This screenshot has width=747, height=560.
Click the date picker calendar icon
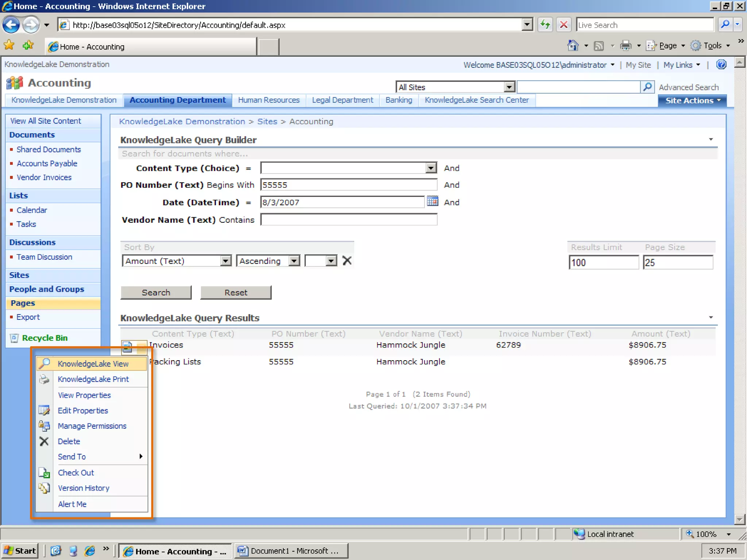pyautogui.click(x=432, y=201)
